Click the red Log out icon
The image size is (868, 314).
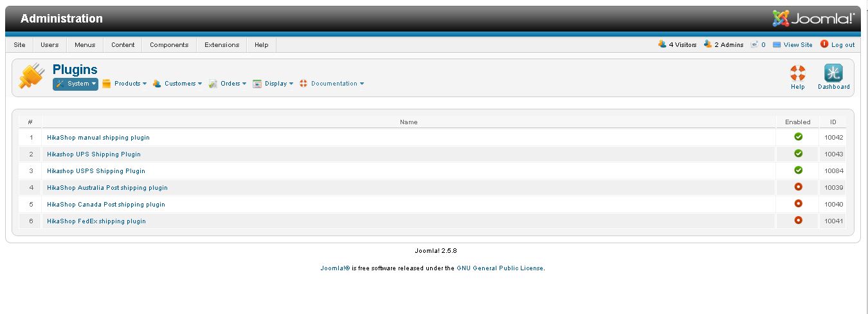pyautogui.click(x=824, y=44)
